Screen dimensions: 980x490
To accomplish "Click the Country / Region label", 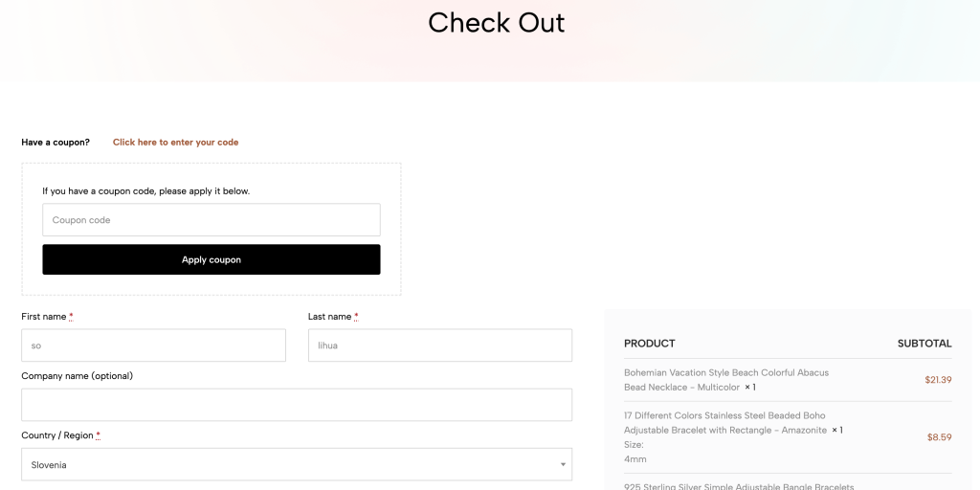I will 57,435.
